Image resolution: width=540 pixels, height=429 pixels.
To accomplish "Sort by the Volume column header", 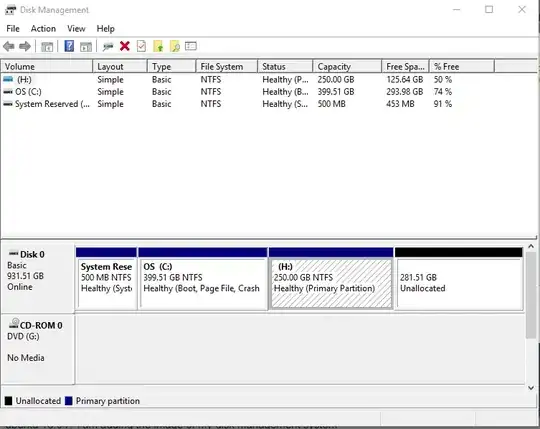I will point(47,66).
